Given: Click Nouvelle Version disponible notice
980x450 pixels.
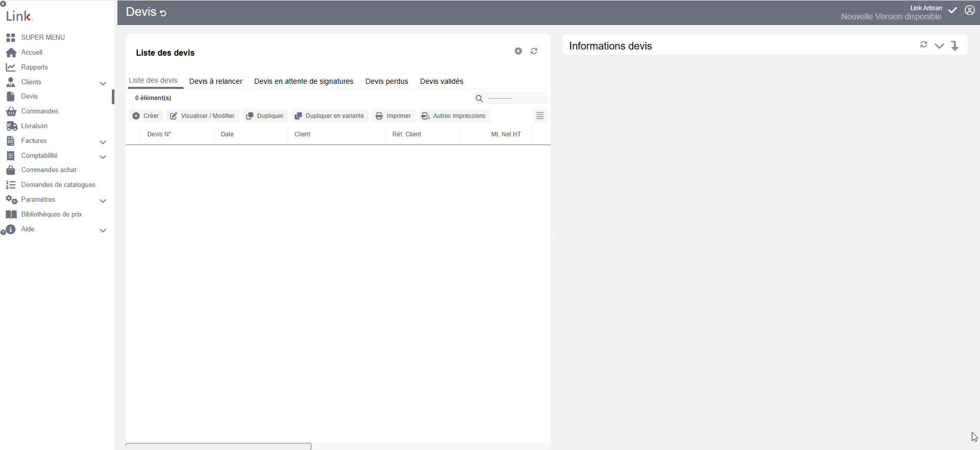Looking at the screenshot, I should 891,17.
